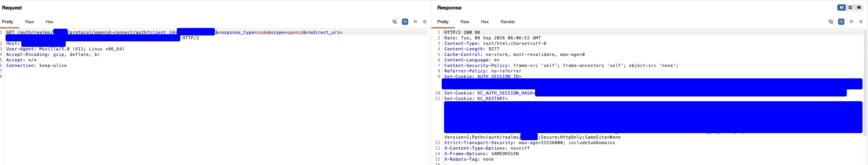Toggle word wrap icon in Request panel
Viewport: 868px width, 165px height.
(x=405, y=22)
